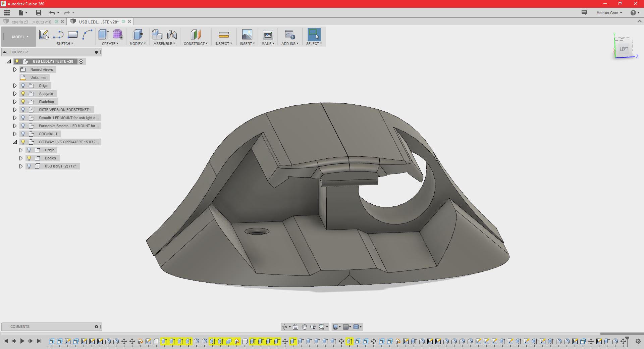
Task: Open the ASSEMBLE menu
Action: 164,44
